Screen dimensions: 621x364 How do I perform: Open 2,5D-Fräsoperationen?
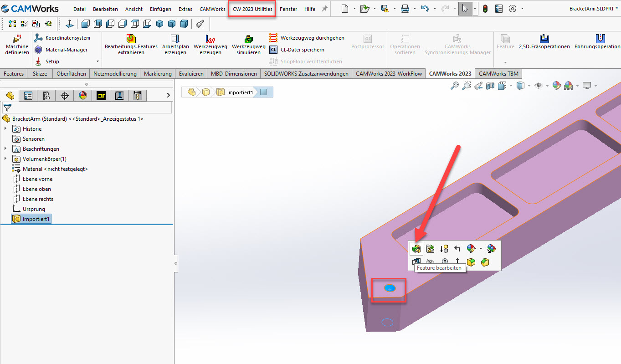(544, 42)
